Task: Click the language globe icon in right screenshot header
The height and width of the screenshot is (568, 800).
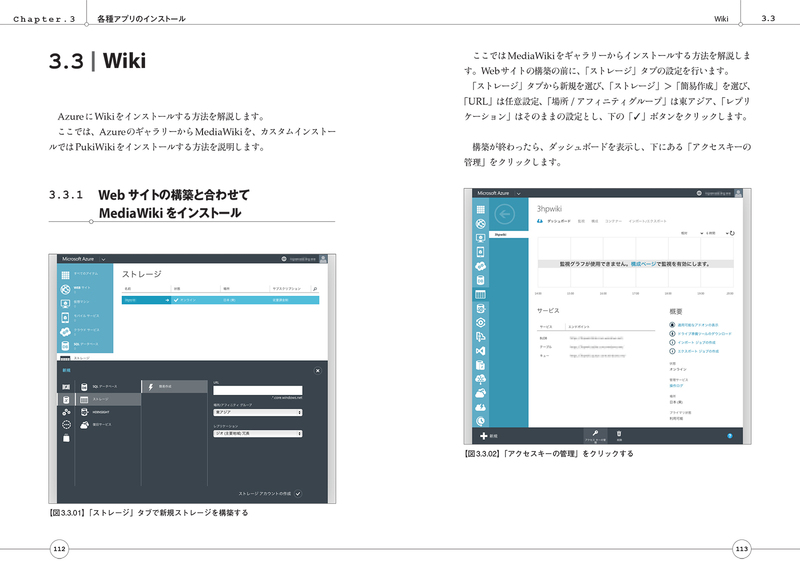Action: (699, 193)
